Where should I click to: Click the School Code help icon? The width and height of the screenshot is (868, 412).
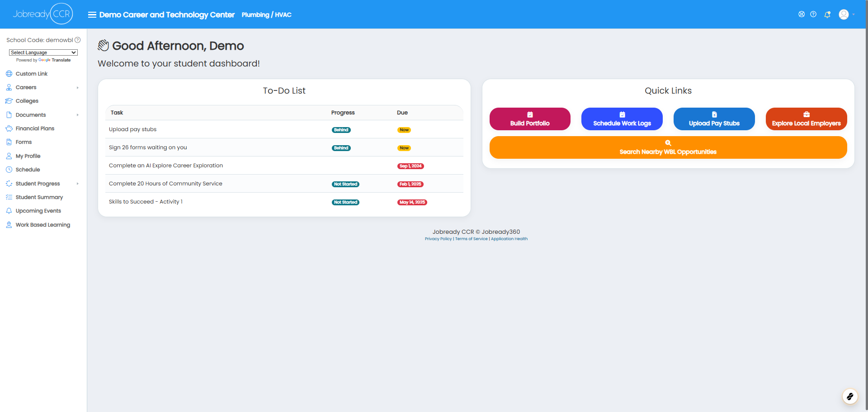coord(78,40)
